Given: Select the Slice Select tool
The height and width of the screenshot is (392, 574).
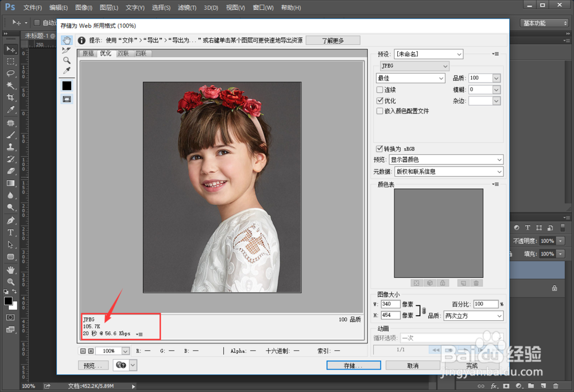Looking at the screenshot, I should pos(67,51).
